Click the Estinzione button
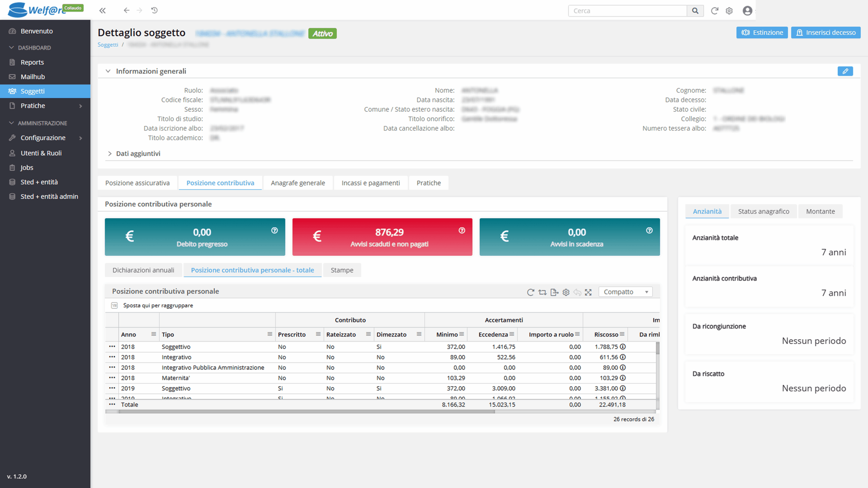The height and width of the screenshot is (488, 868). pos(762,33)
